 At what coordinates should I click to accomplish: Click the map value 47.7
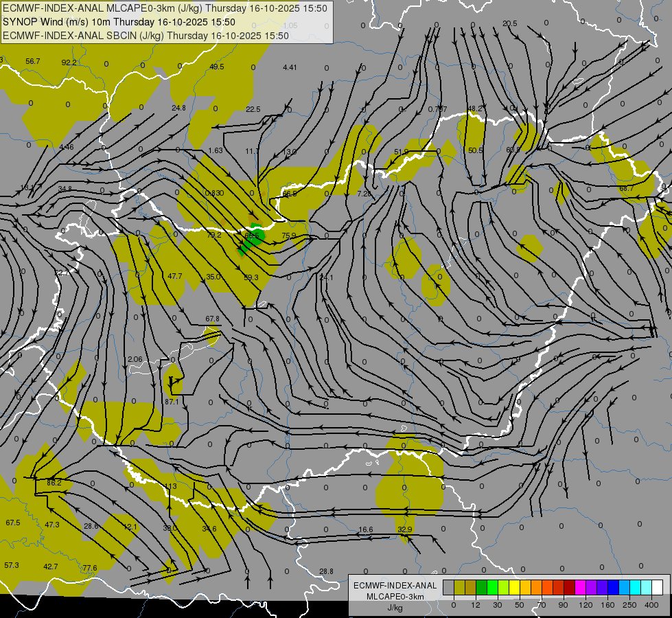coord(175,276)
